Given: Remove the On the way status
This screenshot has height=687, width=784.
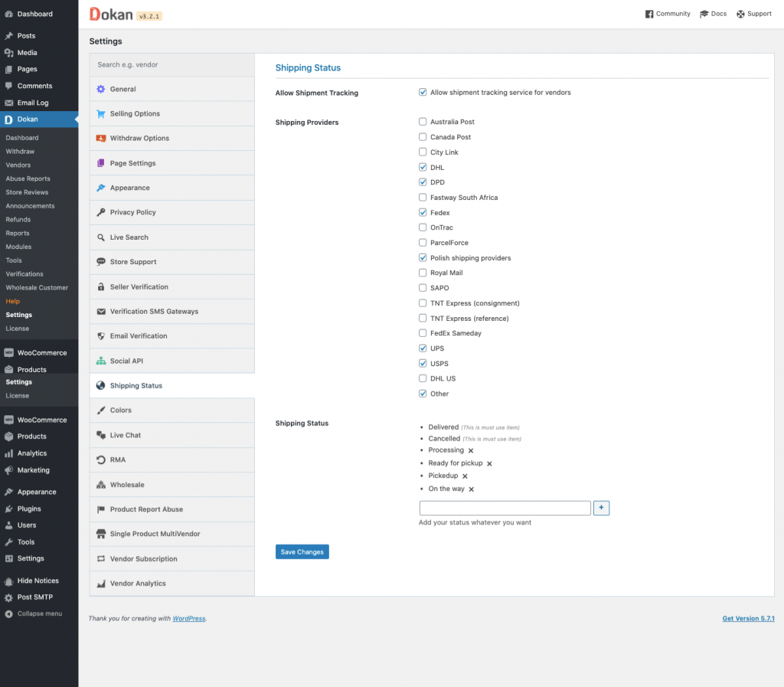Looking at the screenshot, I should 471,489.
